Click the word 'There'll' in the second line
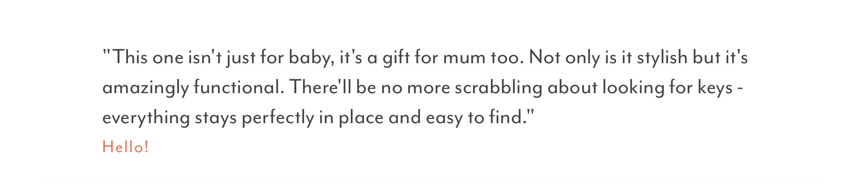Viewport: 868px width, 191px height. click(x=320, y=87)
